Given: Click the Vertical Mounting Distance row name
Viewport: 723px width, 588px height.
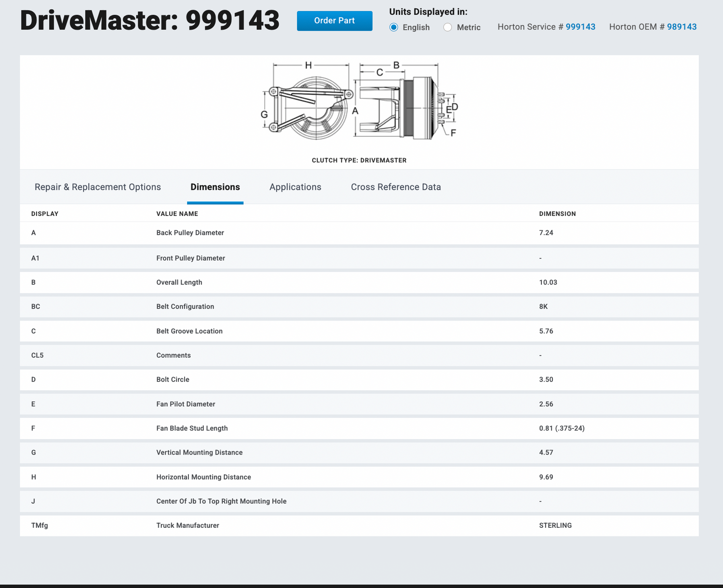Looking at the screenshot, I should click(x=200, y=453).
